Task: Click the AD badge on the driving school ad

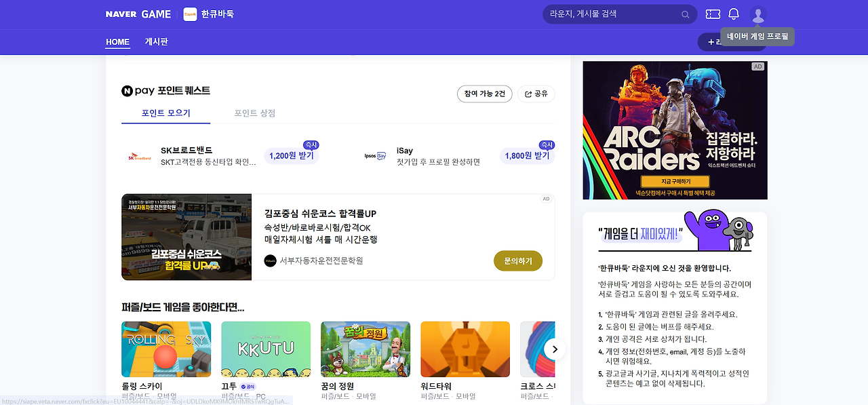Action: tap(546, 199)
